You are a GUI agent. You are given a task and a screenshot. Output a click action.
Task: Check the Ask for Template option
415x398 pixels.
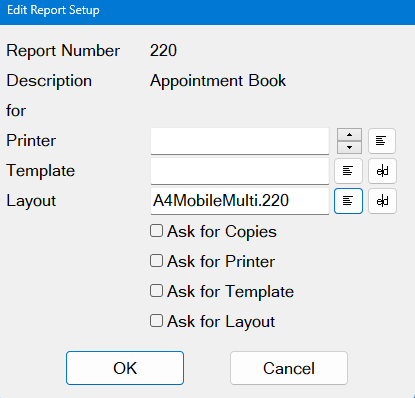(x=156, y=291)
